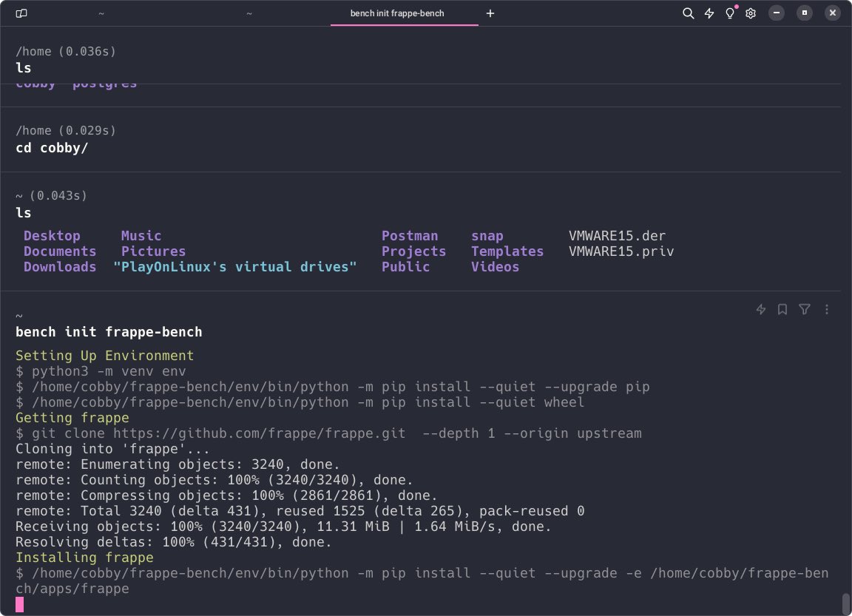The image size is (852, 616).
Task: Click the 'remote: Counting objects' line
Action: [214, 480]
